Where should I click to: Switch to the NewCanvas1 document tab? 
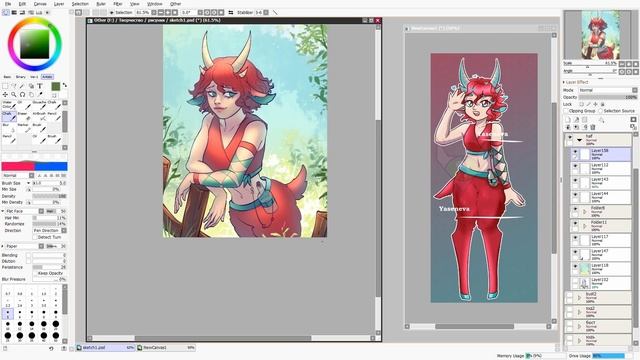point(166,348)
